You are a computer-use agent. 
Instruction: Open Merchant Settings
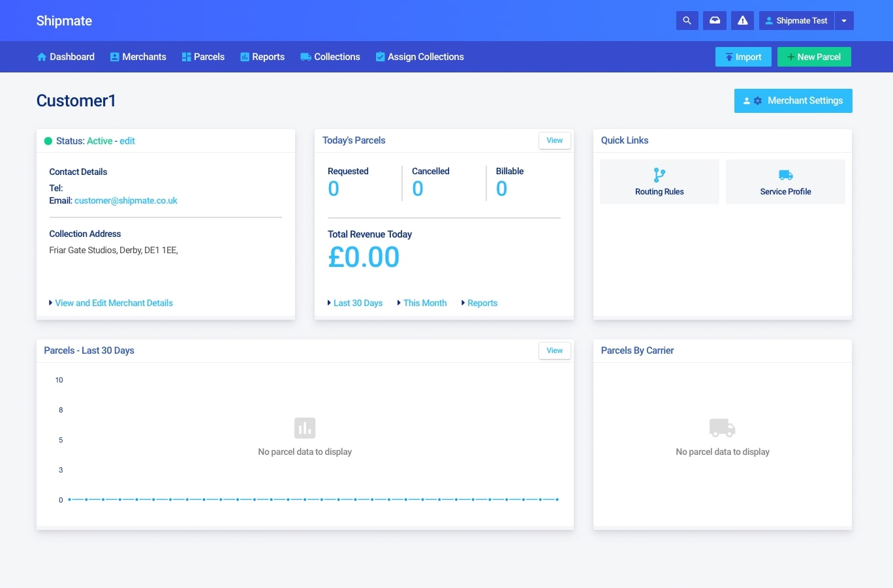793,101
